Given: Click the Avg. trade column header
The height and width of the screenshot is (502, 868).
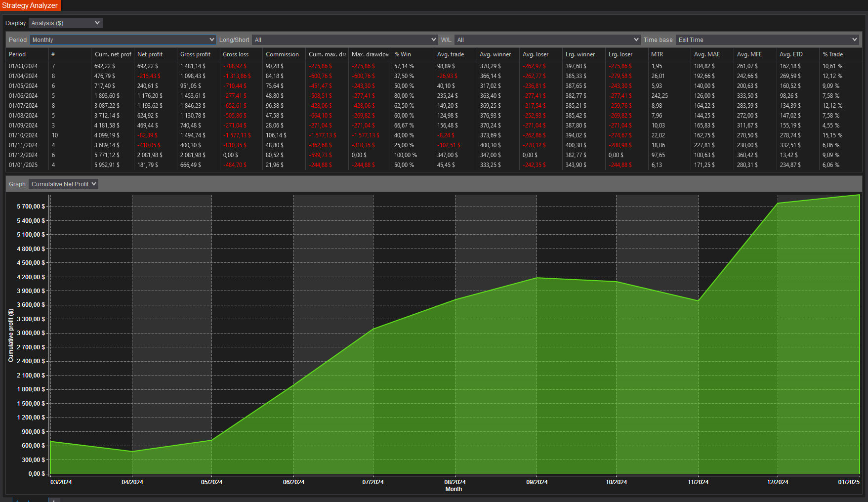Looking at the screenshot, I should [x=455, y=54].
